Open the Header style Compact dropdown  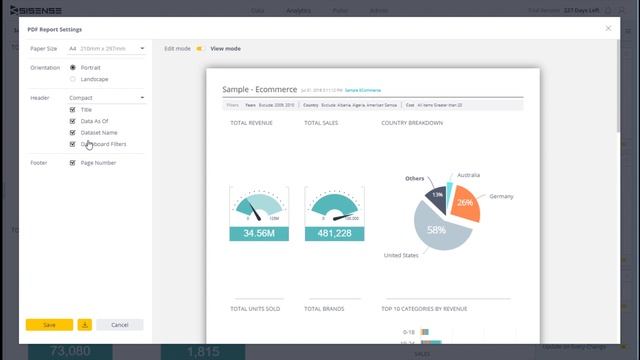pyautogui.click(x=107, y=98)
